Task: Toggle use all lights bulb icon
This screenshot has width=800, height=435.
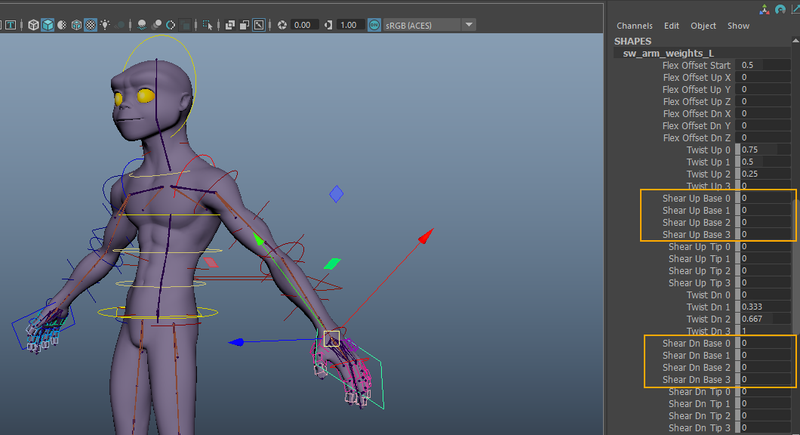Action: click(x=107, y=24)
